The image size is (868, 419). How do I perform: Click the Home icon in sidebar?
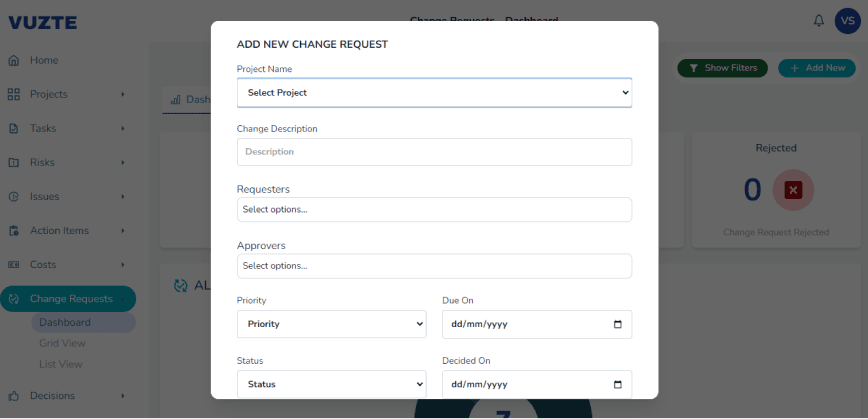pyautogui.click(x=14, y=60)
